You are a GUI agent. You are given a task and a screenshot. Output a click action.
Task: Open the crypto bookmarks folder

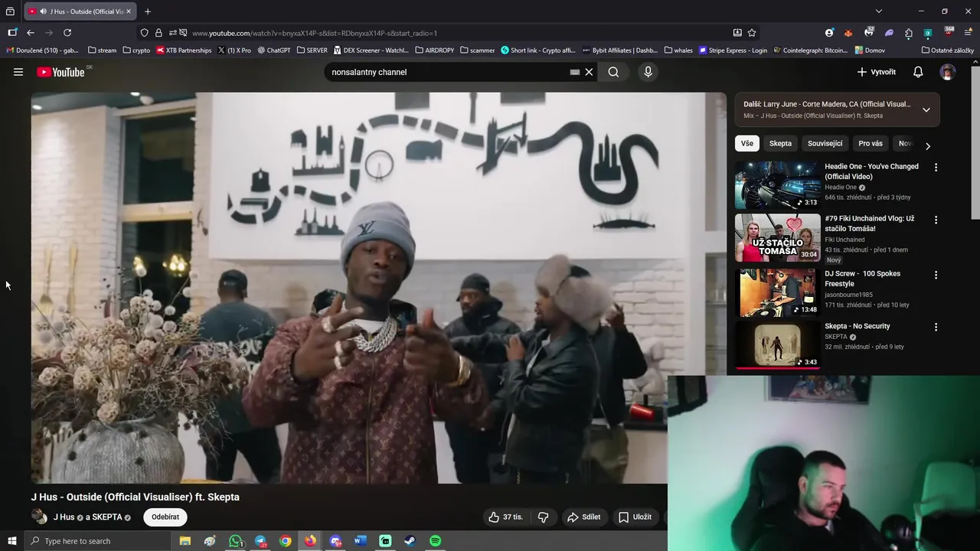136,51
